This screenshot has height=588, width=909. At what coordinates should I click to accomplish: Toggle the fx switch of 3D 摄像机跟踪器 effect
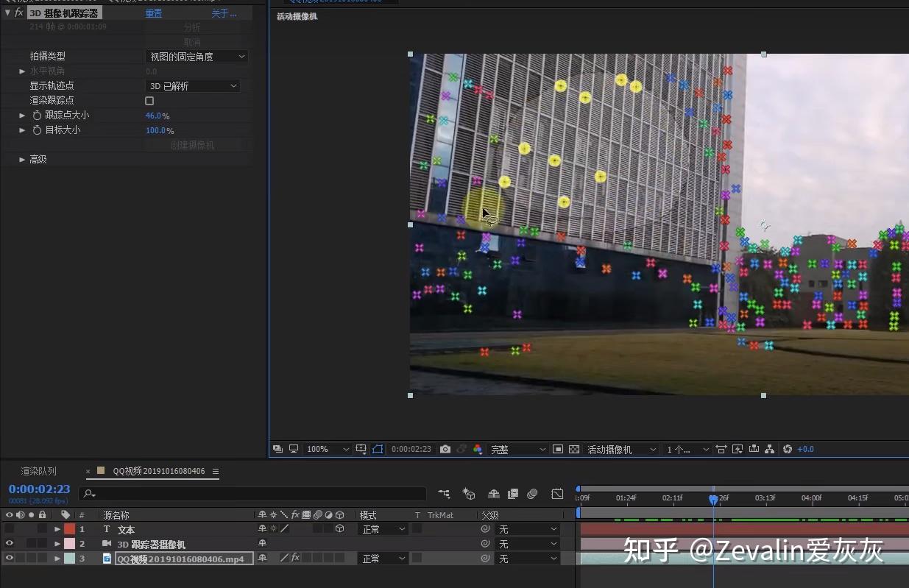pyautogui.click(x=19, y=13)
